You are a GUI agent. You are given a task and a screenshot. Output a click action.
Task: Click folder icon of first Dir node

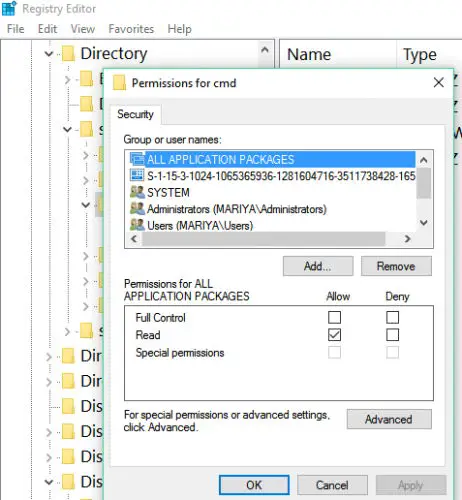[68, 356]
